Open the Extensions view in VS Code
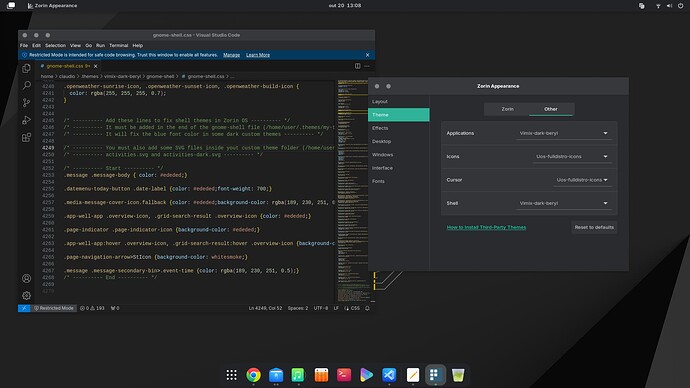Screen dimensions: 690x388 pyautogui.click(x=26, y=137)
